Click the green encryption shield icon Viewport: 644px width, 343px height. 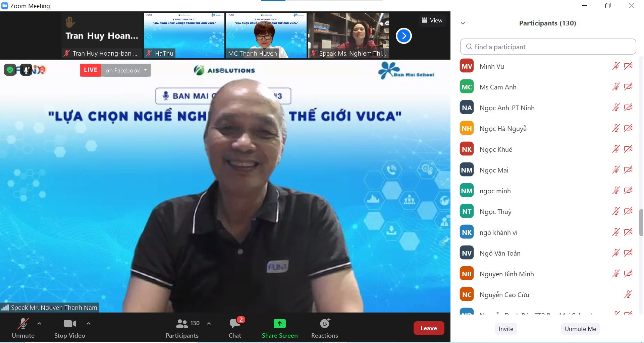pos(10,70)
